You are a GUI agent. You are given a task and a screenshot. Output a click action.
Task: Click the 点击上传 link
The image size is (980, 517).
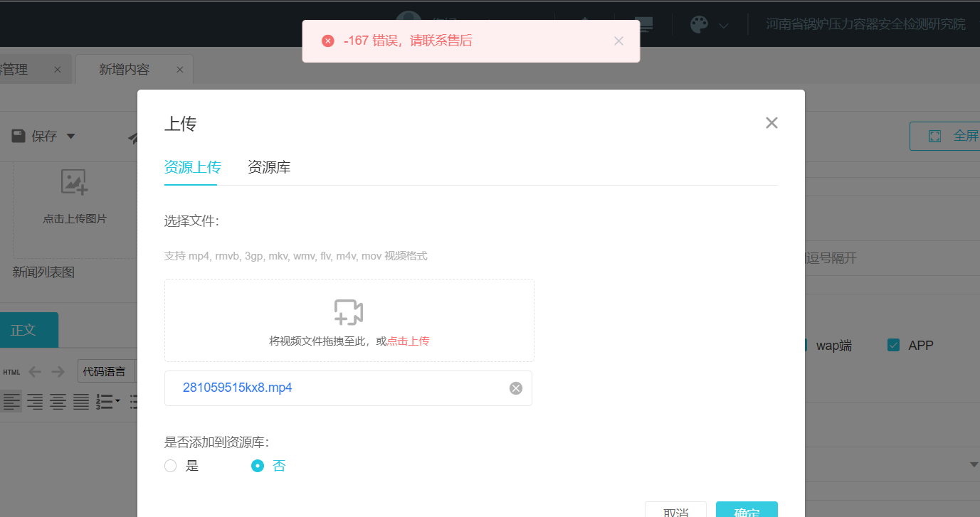408,341
